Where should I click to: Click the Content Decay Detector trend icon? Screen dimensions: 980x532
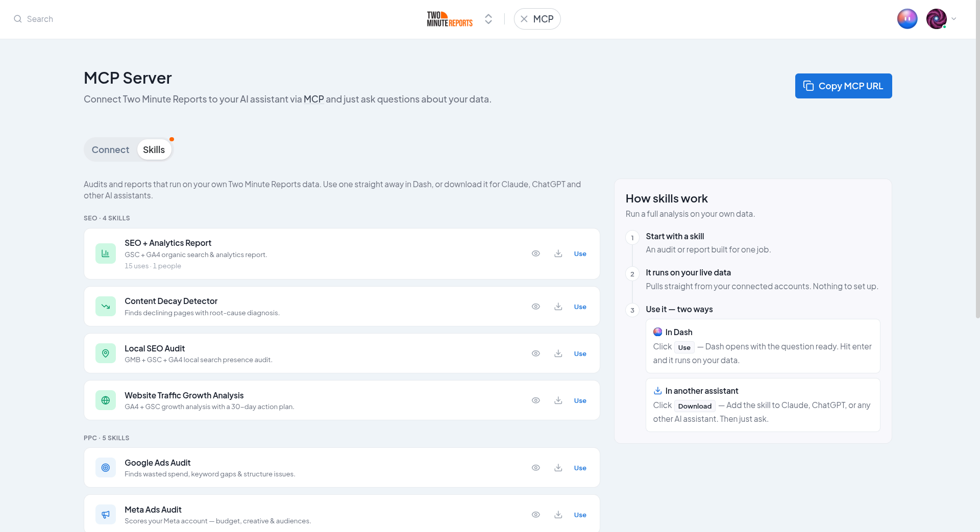pyautogui.click(x=106, y=307)
